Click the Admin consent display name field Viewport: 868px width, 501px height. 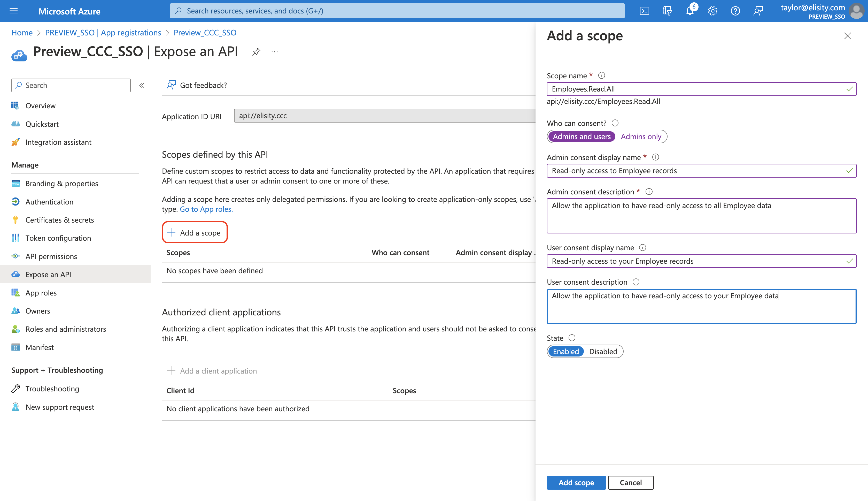pyautogui.click(x=701, y=171)
